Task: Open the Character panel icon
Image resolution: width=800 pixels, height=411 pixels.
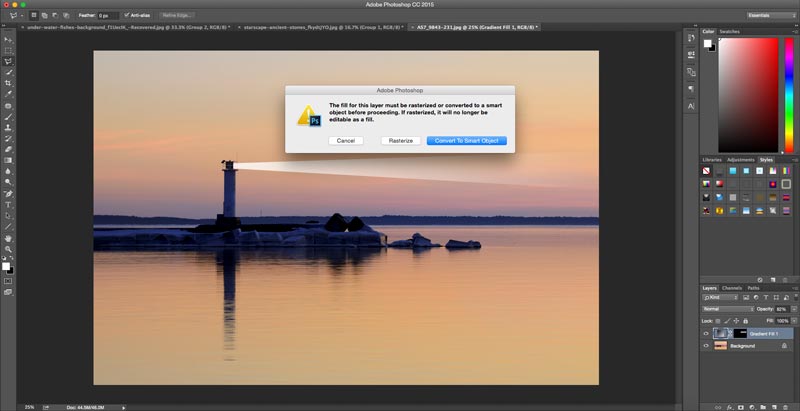Action: click(x=691, y=106)
